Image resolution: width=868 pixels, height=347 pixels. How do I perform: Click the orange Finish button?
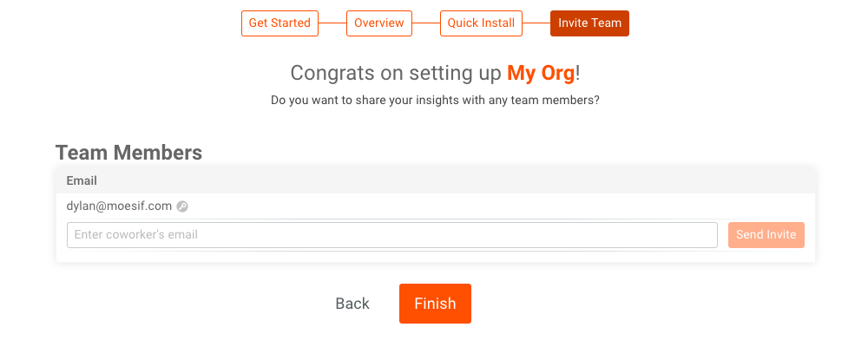click(435, 304)
